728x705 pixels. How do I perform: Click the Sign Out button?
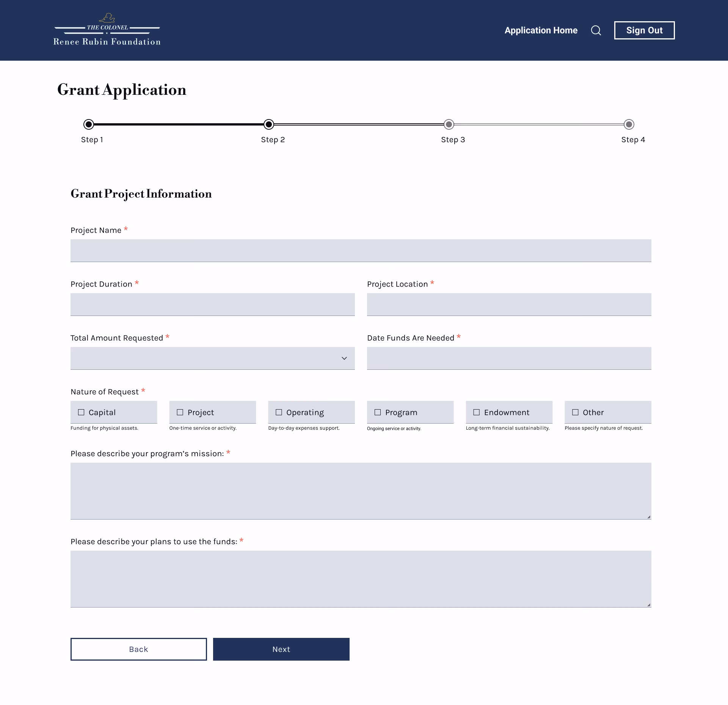[x=645, y=30]
